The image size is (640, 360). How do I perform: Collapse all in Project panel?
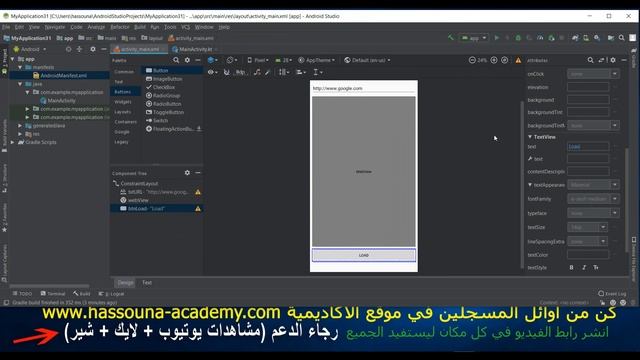pyautogui.click(x=79, y=49)
